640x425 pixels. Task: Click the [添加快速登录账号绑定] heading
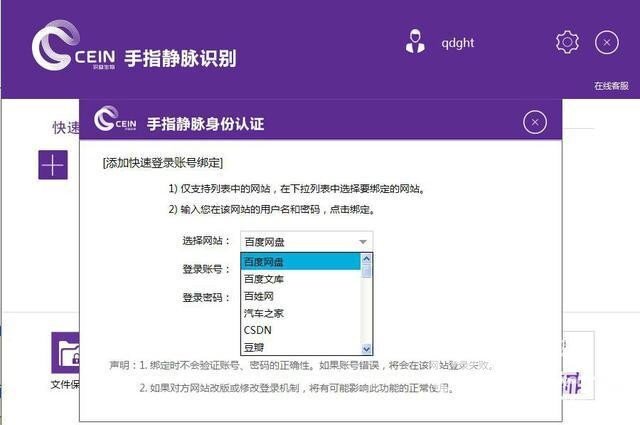tap(163, 163)
